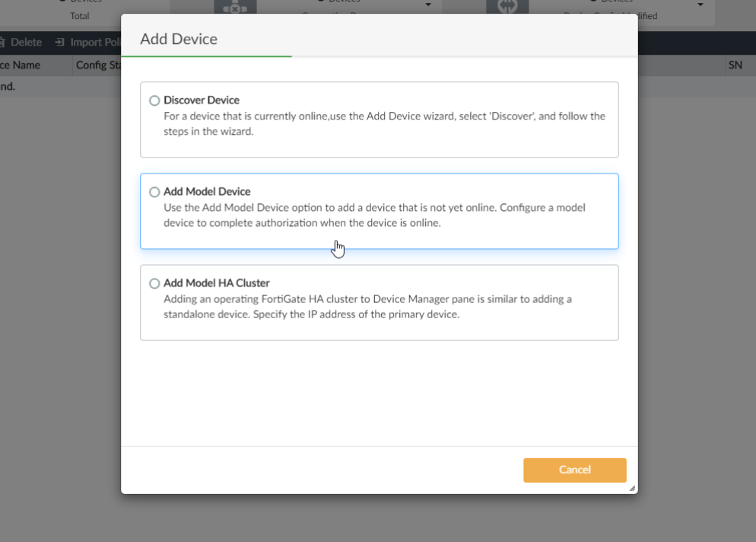Select the Discover Device radio button
The height and width of the screenshot is (542, 756).
coord(154,100)
